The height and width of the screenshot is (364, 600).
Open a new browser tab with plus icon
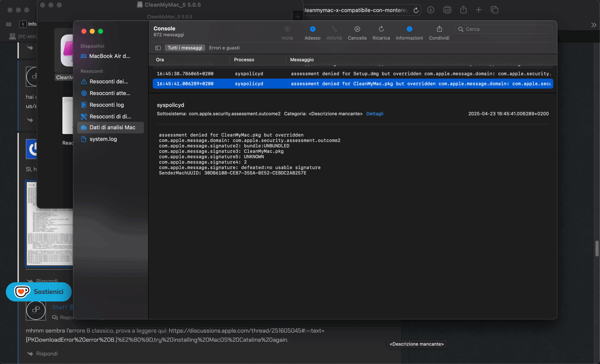pyautogui.click(x=479, y=10)
